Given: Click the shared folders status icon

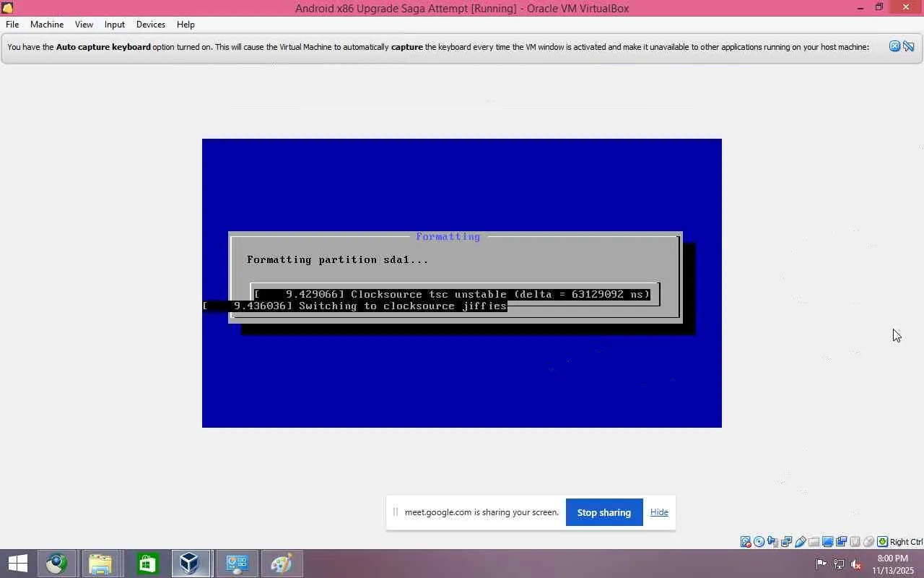Looking at the screenshot, I should (814, 542).
